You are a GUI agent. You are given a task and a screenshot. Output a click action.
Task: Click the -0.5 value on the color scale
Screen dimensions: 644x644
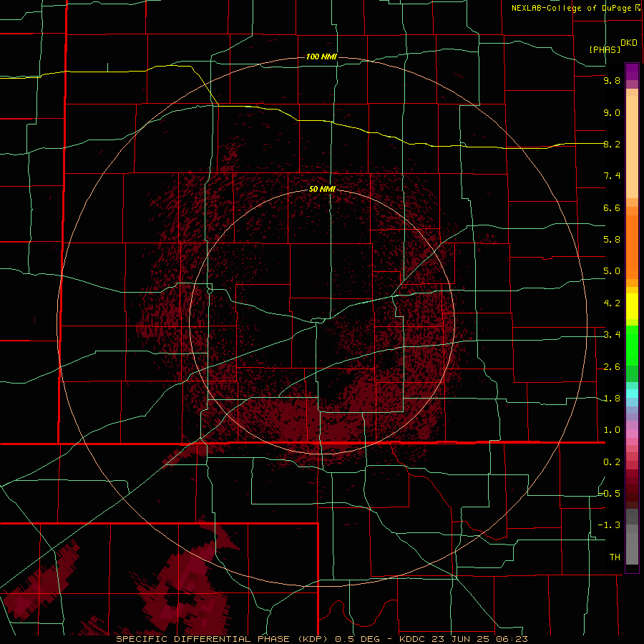click(610, 494)
